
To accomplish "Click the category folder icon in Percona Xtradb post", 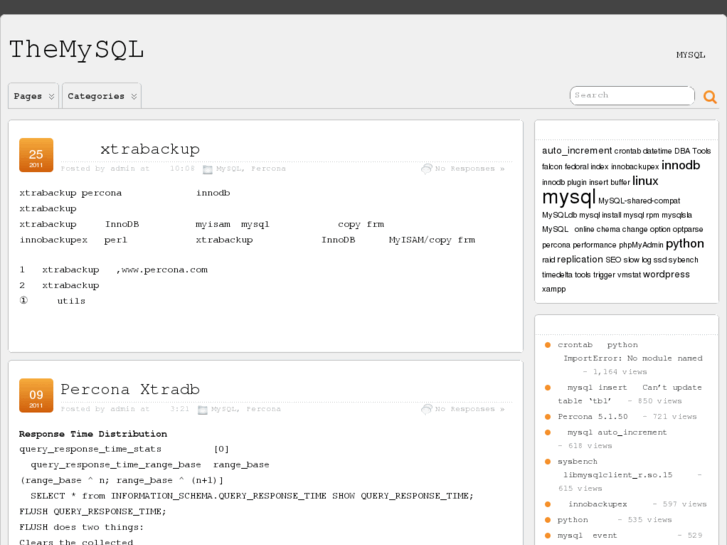I will 203,410.
